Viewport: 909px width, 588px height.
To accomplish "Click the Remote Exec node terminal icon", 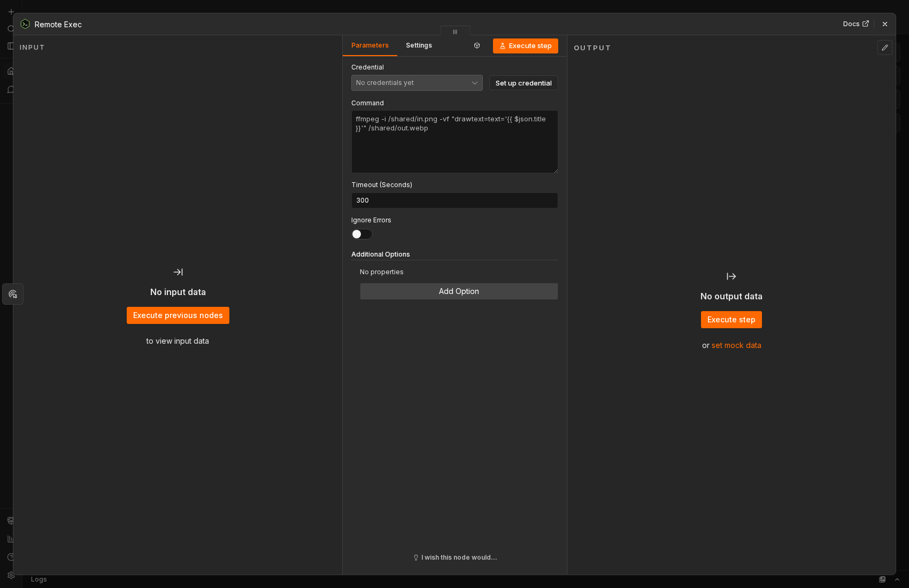I will coord(25,24).
